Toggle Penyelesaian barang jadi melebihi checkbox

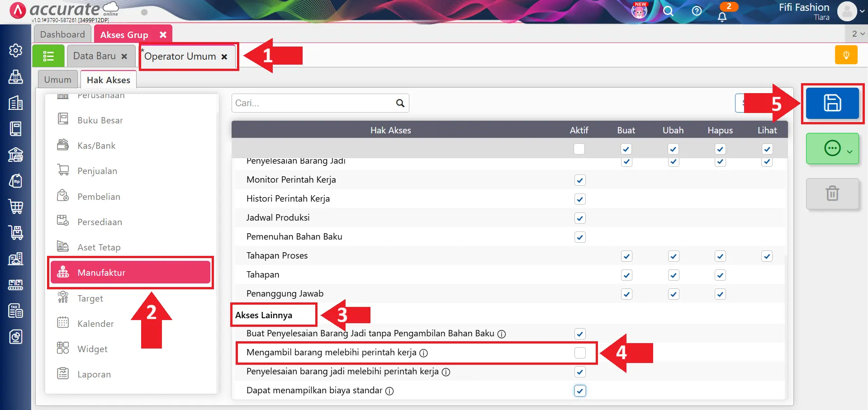pyautogui.click(x=580, y=372)
